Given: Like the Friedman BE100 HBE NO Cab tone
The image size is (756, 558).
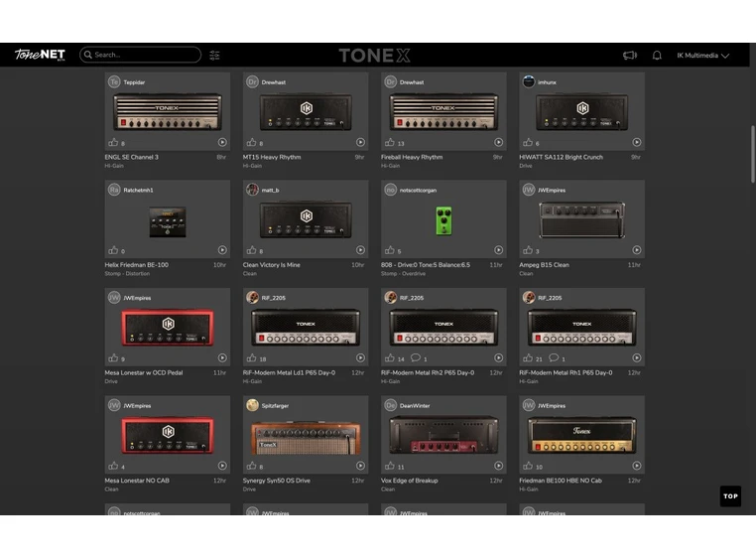Looking at the screenshot, I should [x=528, y=466].
